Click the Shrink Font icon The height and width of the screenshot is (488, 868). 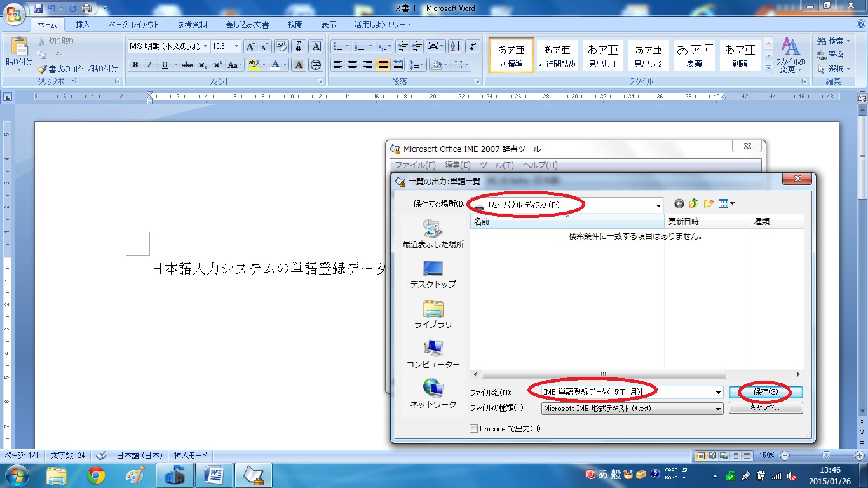[x=264, y=46]
